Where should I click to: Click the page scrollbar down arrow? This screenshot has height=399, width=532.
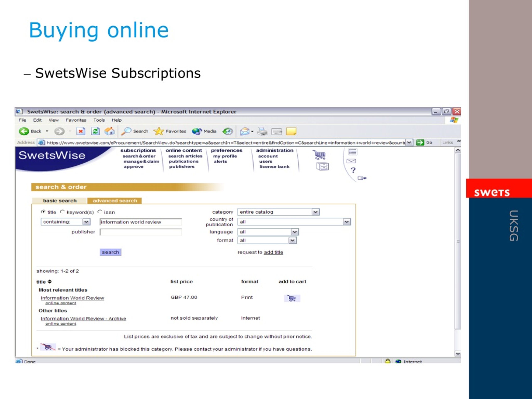[x=458, y=353]
